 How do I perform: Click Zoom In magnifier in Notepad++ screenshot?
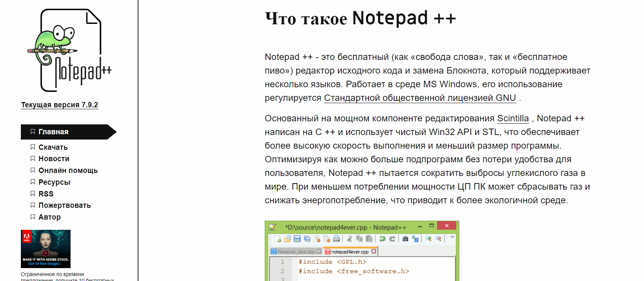(x=429, y=239)
